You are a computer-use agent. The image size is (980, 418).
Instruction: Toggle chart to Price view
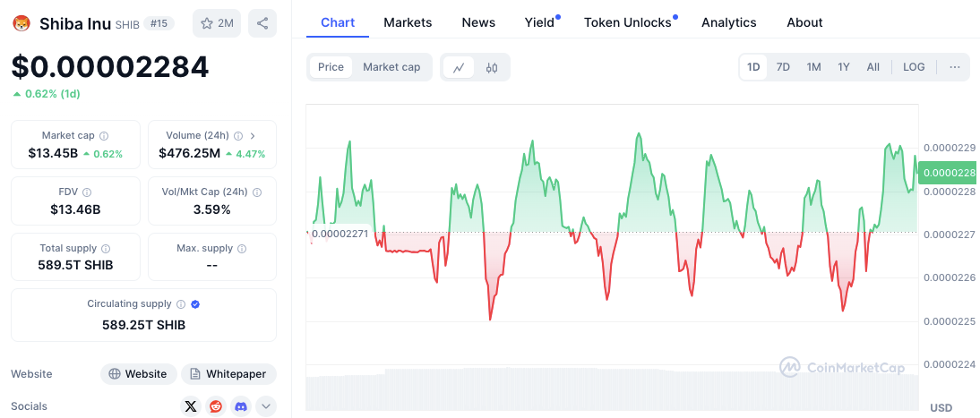(x=331, y=67)
